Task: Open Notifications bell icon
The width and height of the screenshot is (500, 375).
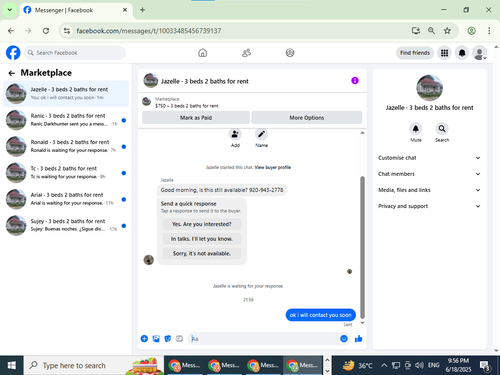Action: click(x=462, y=53)
